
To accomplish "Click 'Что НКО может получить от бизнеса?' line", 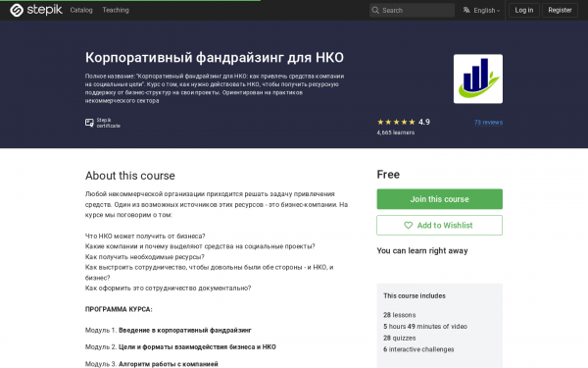I will click(145, 237).
